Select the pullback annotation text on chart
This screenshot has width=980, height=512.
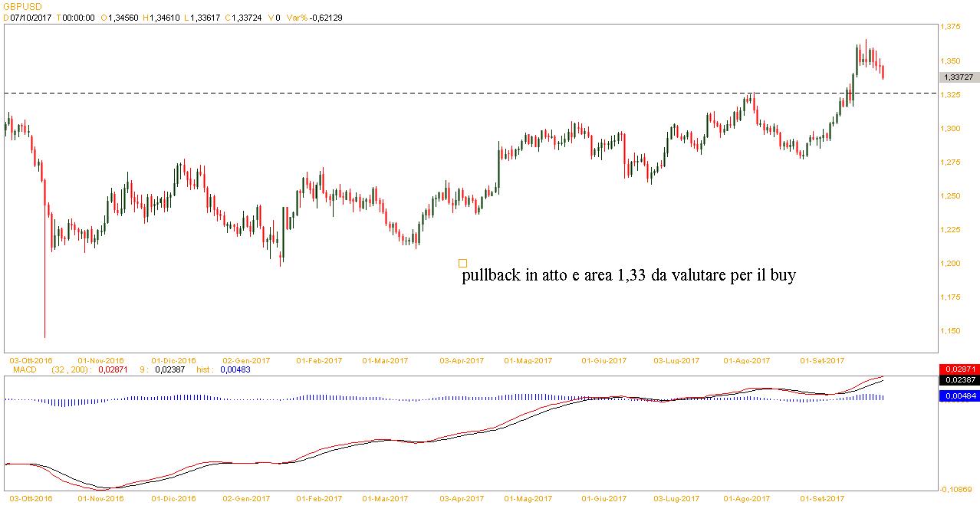tap(629, 275)
